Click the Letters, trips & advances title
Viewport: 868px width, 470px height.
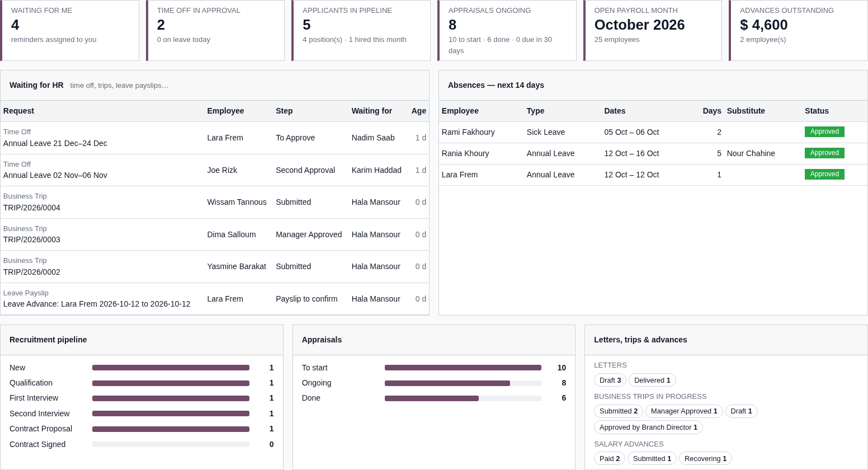640,340
